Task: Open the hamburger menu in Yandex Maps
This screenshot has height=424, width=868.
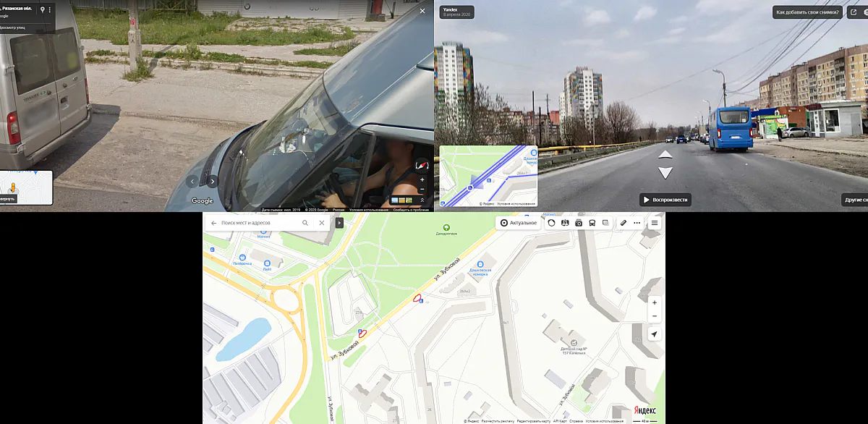Action: (655, 223)
